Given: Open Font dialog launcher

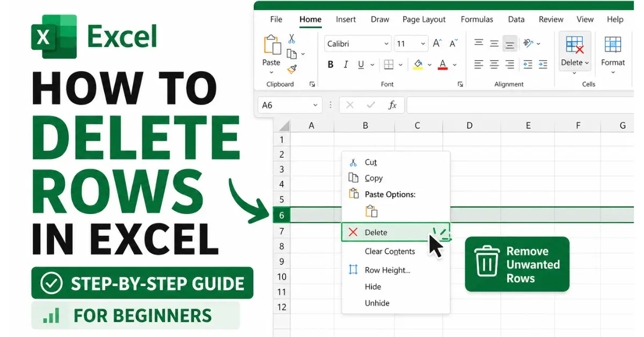Looking at the screenshot, I should 460,84.
